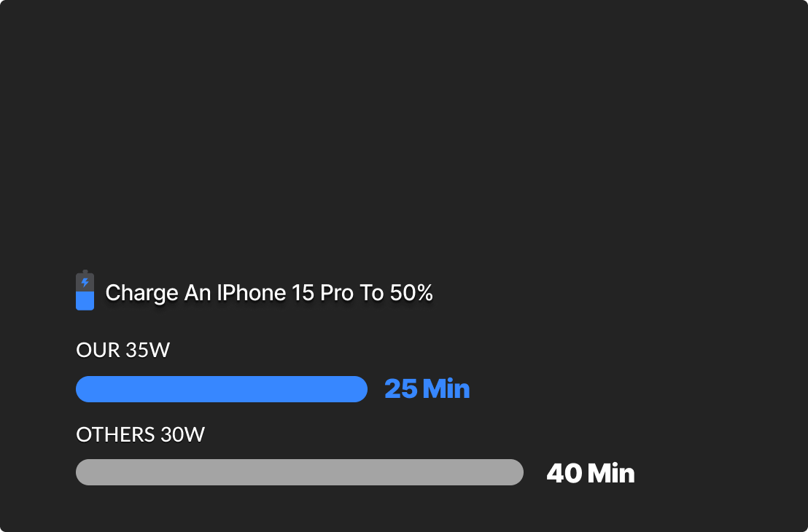
Task: Click the battery charging icon
Action: [x=85, y=291]
